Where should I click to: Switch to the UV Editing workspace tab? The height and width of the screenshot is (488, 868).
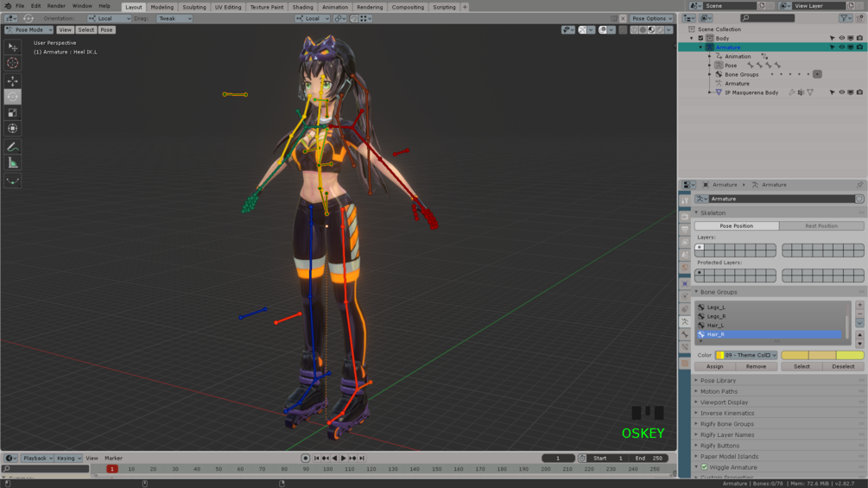click(x=228, y=7)
